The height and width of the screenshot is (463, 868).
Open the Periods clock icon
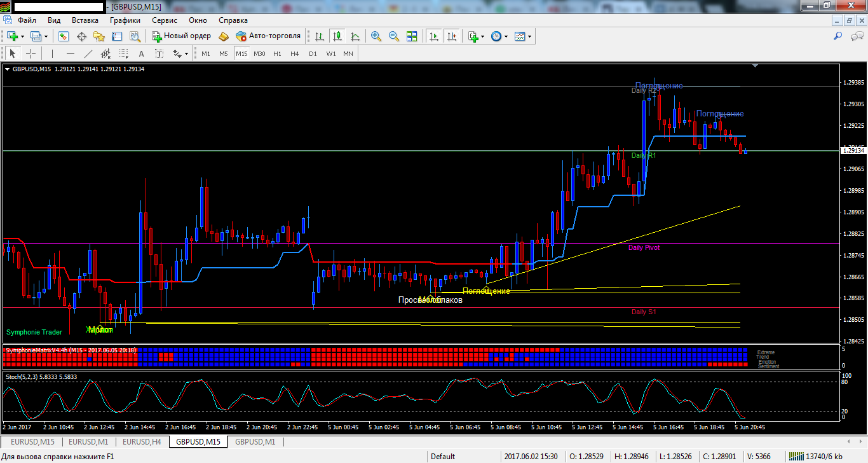pyautogui.click(x=496, y=36)
